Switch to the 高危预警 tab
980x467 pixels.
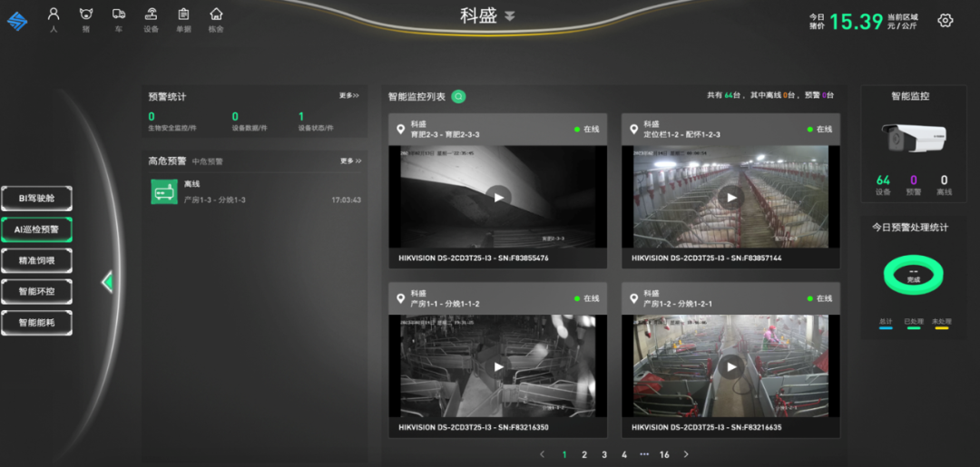pyautogui.click(x=167, y=161)
